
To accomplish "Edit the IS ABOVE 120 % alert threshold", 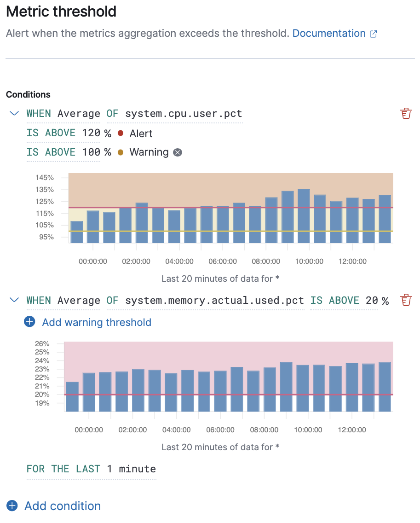I will tap(69, 134).
